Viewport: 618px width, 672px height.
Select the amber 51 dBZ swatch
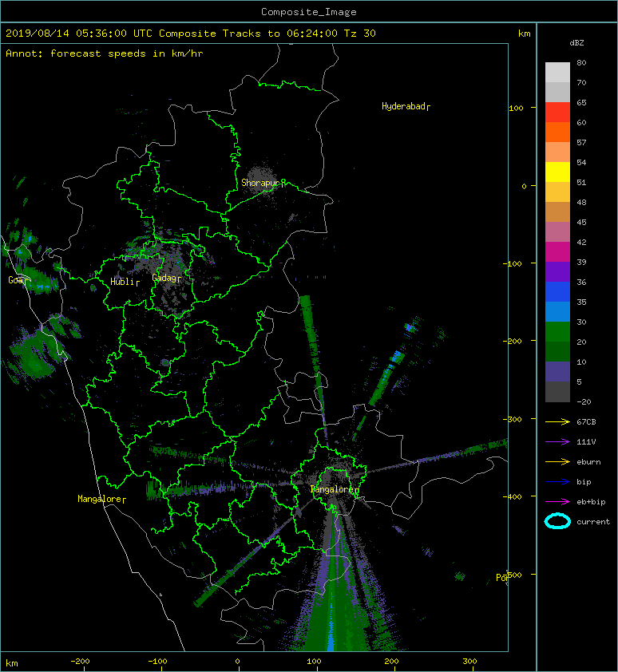pos(557,192)
